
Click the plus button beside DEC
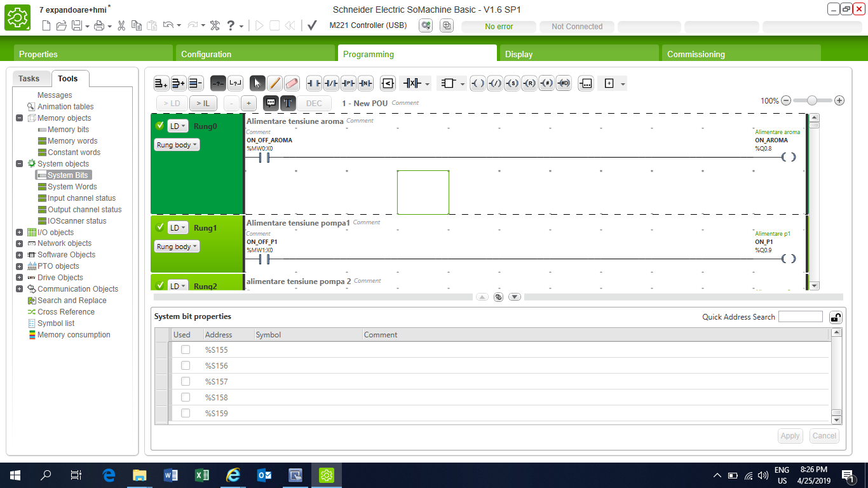(248, 103)
